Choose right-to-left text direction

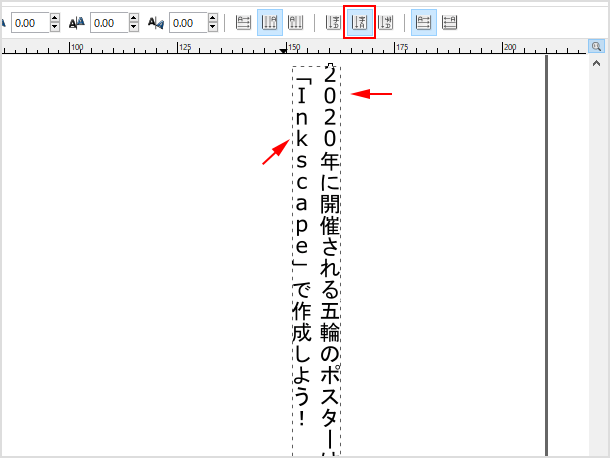pos(449,23)
